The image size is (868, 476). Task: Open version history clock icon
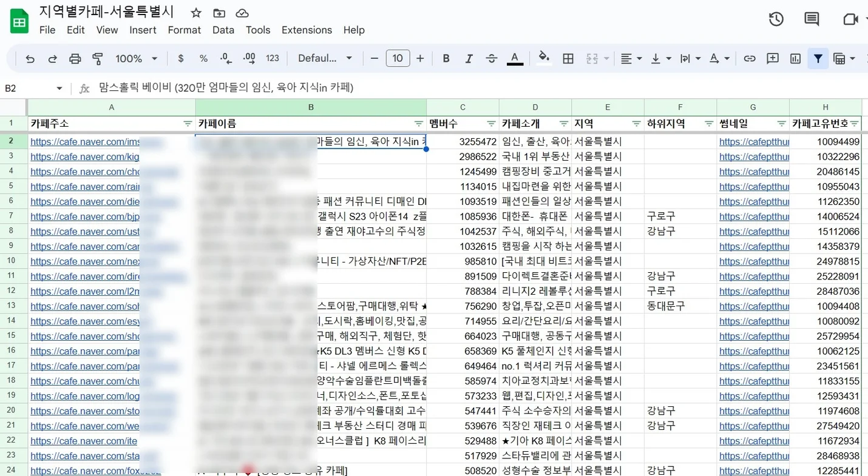(776, 19)
